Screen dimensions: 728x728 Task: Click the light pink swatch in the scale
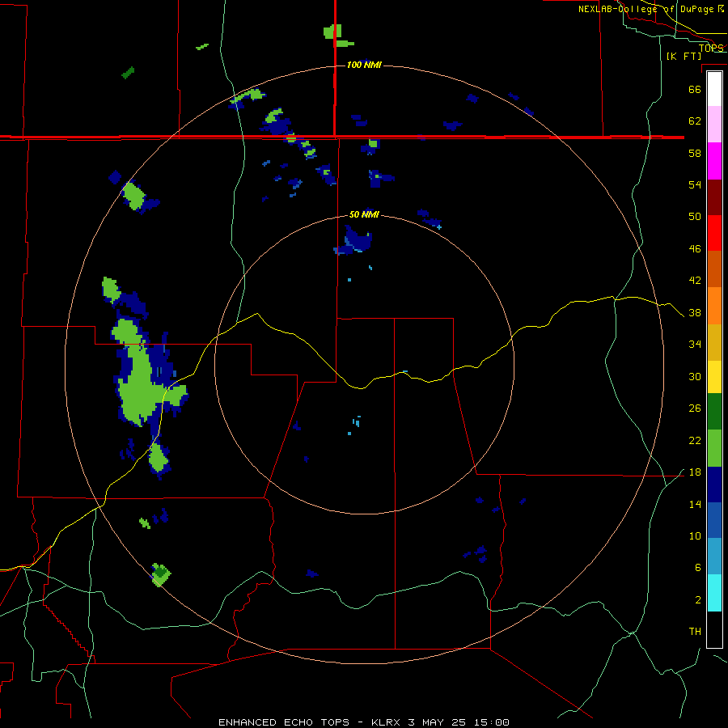(714, 125)
